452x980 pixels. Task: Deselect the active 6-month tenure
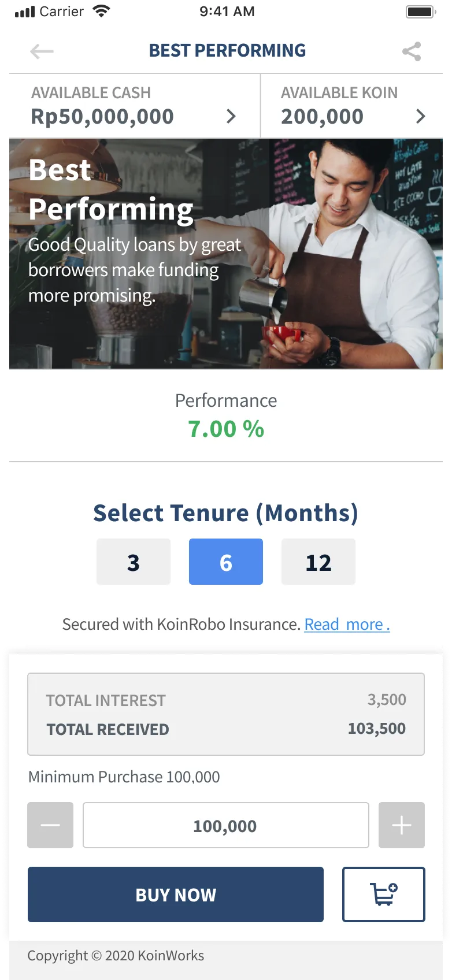(x=226, y=561)
